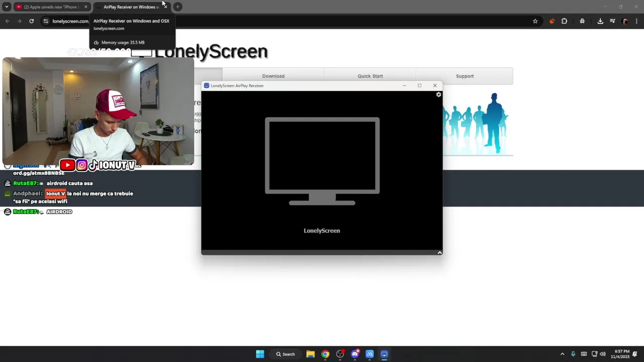Open the notifications bell in tray
Screen dimensions: 644x362
pos(635,354)
